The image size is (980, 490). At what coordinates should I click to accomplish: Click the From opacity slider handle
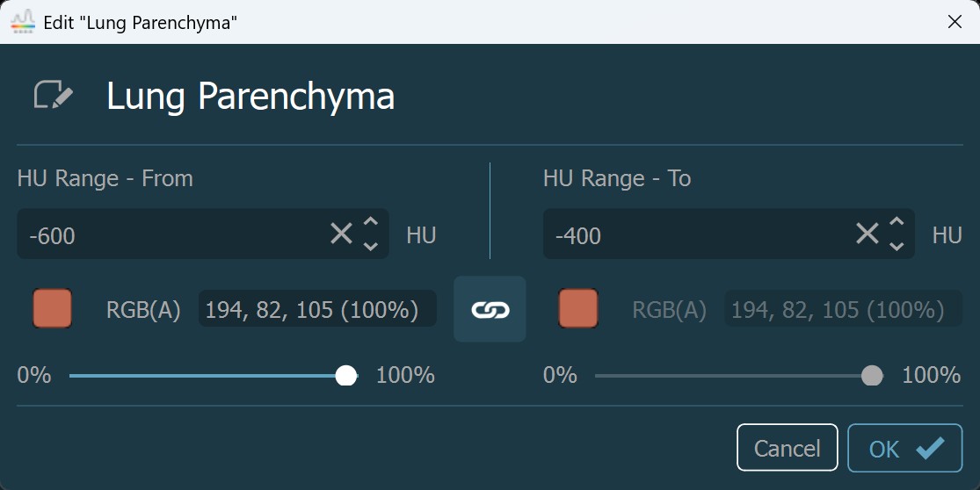point(346,376)
